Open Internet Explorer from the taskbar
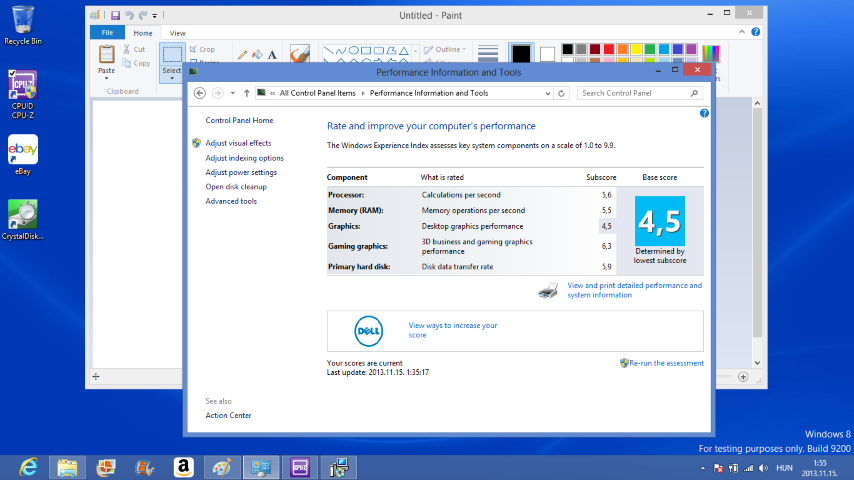Viewport: 854px width, 480px height. [29, 466]
